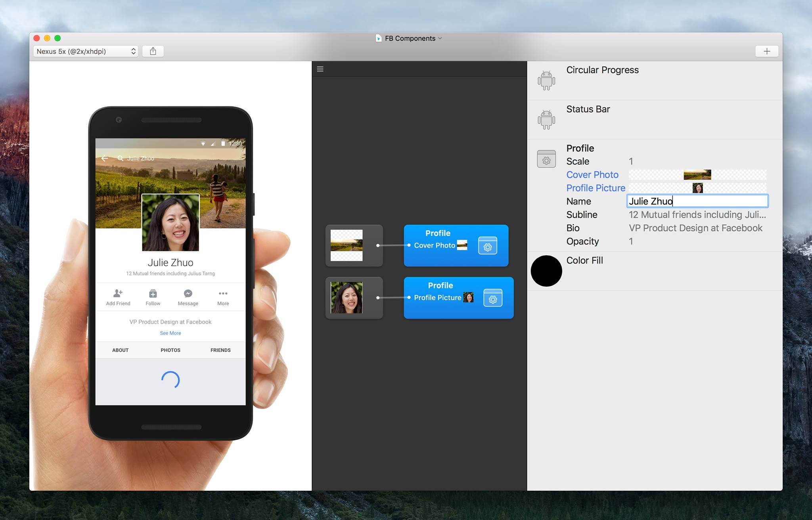This screenshot has width=812, height=520.
Task: Open the hamburger menu in patch editor
Action: pos(320,69)
